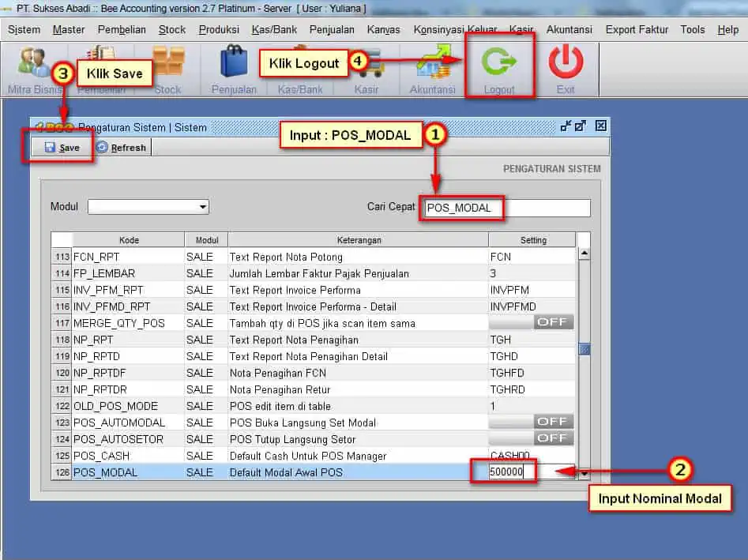Select the NP_RPTDR row
Viewport: 748px width, 560px height.
click(314, 389)
